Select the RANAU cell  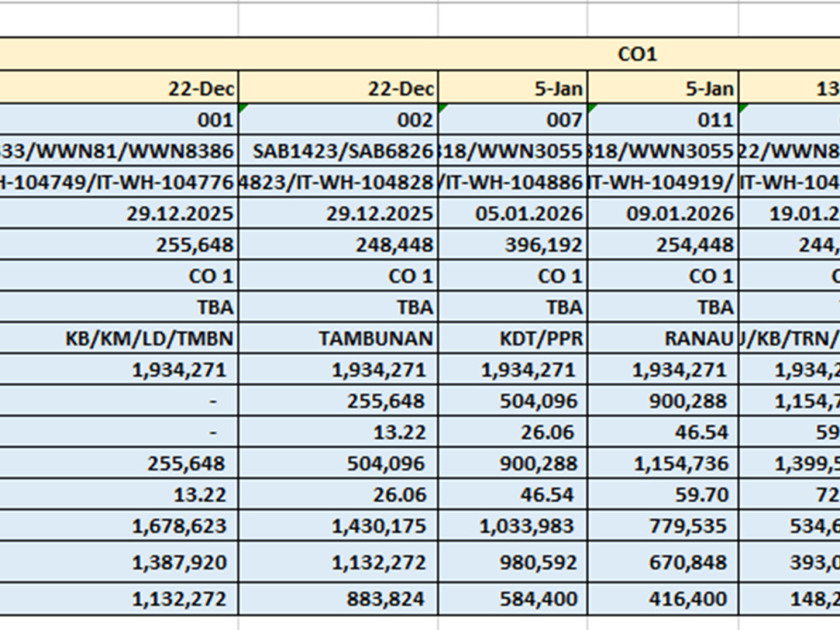pos(664,338)
